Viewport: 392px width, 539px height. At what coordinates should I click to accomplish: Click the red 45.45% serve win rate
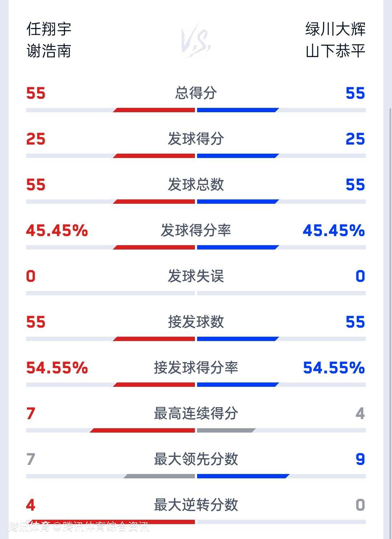pos(57,230)
